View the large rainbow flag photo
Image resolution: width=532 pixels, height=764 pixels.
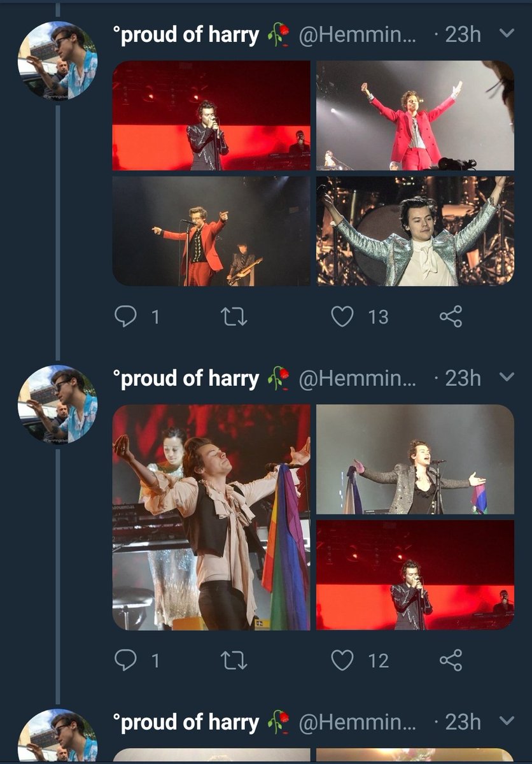click(211, 517)
